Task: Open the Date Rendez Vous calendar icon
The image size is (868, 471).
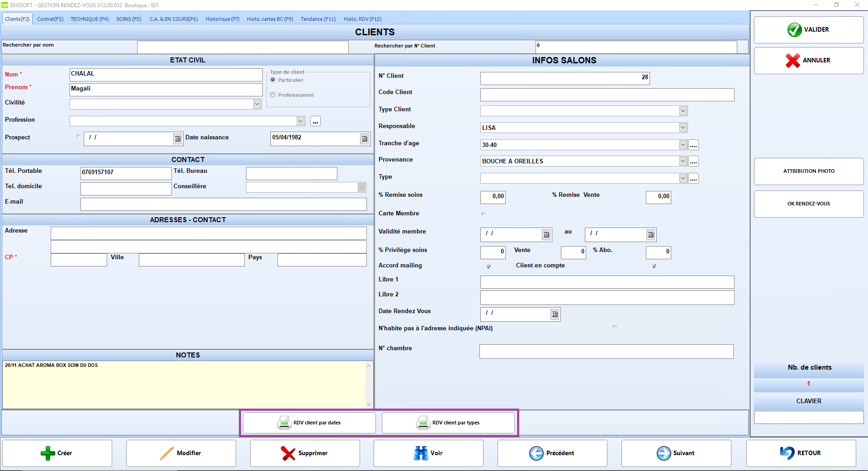Action: pyautogui.click(x=555, y=314)
